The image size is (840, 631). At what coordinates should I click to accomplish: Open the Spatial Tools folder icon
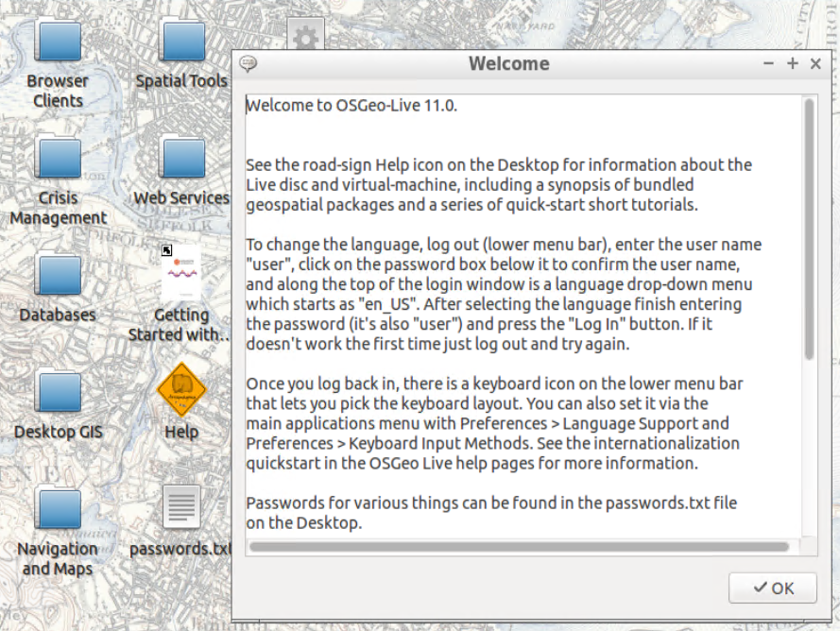181,40
